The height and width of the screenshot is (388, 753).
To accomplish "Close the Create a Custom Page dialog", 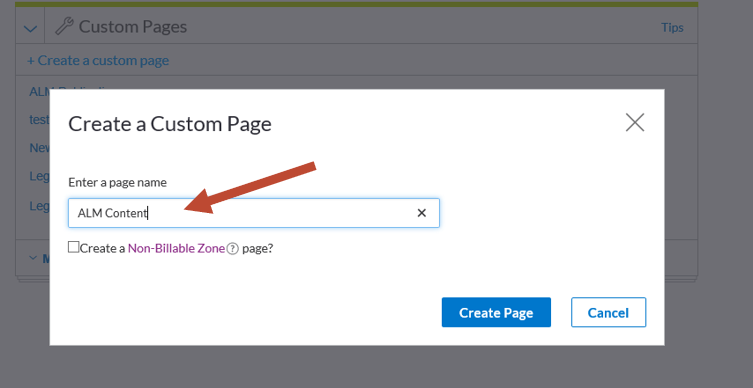I will click(x=635, y=122).
